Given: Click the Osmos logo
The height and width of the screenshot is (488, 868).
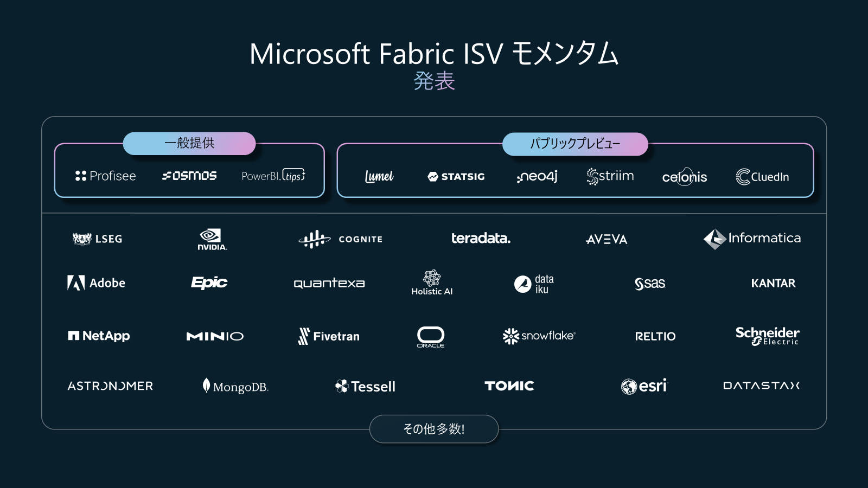Looking at the screenshot, I should coord(189,176).
